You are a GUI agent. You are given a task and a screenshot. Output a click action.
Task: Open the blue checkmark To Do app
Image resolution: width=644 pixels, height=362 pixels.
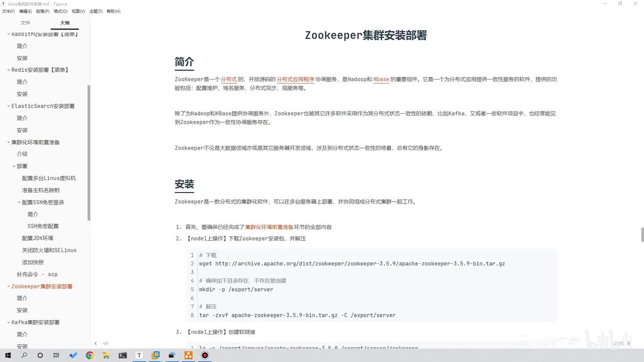coord(73,355)
